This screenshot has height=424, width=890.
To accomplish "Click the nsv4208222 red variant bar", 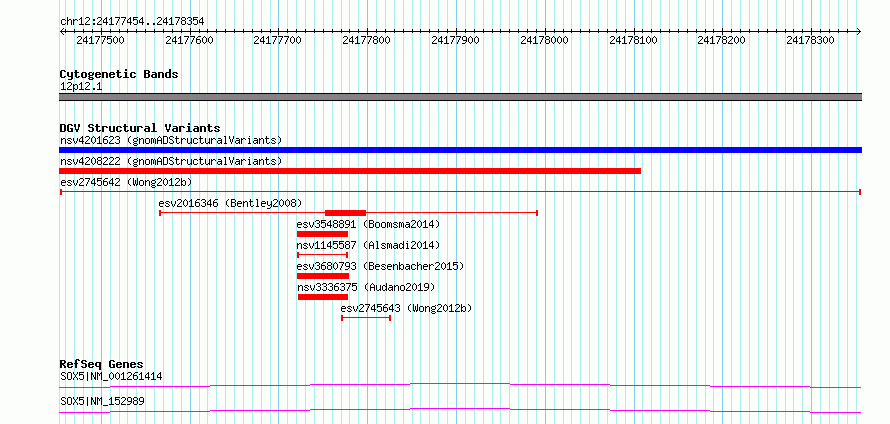I will click(350, 171).
